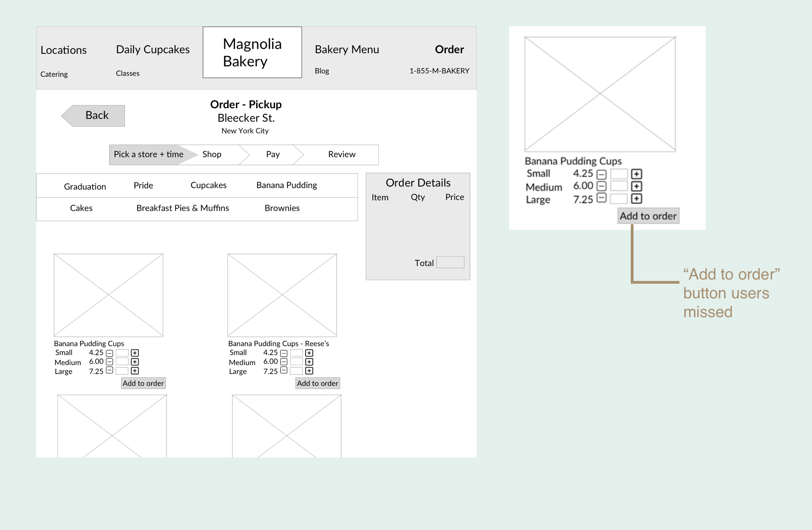Click the Magnolia Bakery logo
Image resolution: width=812 pixels, height=530 pixels.
pyautogui.click(x=252, y=53)
